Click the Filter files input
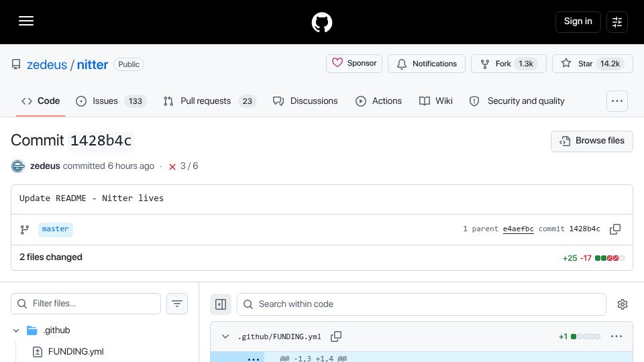 86,304
